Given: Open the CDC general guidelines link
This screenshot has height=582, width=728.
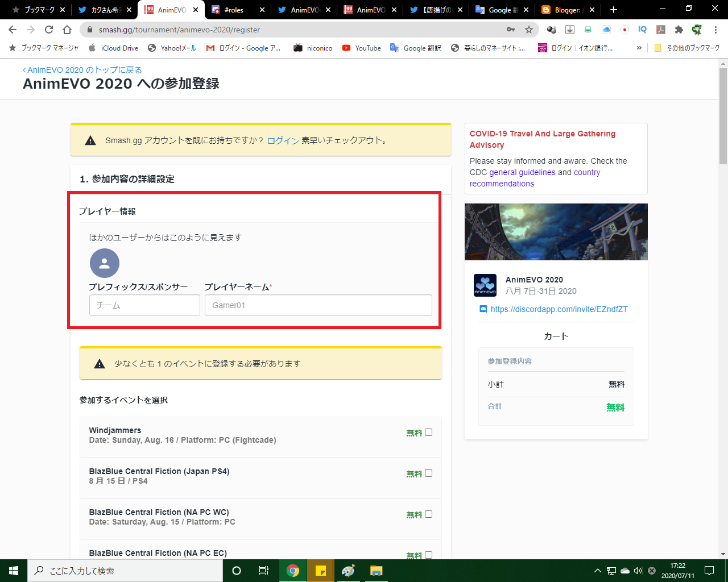Looking at the screenshot, I should tap(522, 172).
